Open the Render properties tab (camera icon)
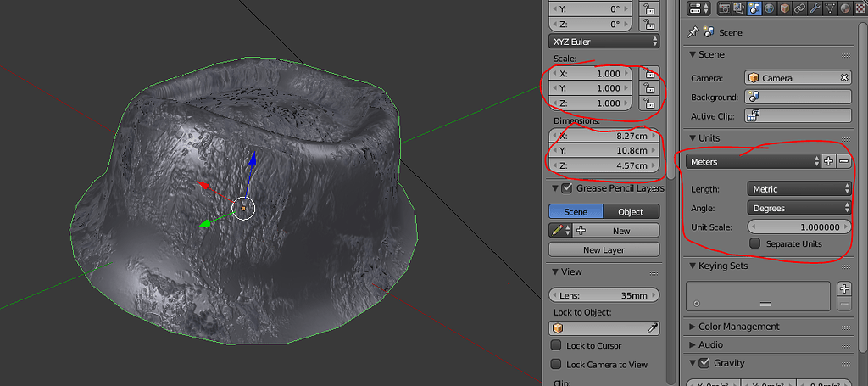 point(724,8)
